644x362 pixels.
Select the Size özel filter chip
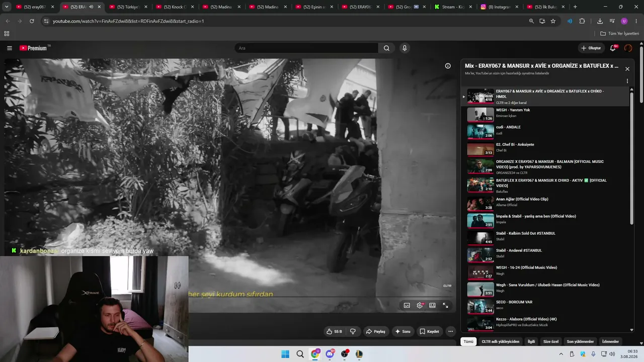coord(551,341)
